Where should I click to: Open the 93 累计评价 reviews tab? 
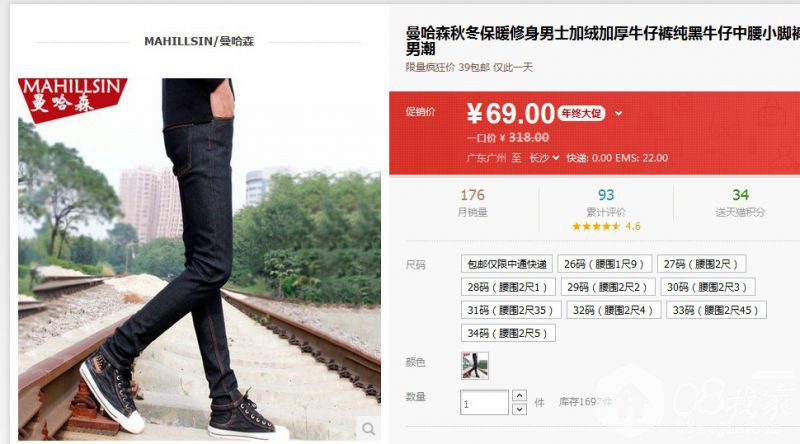(x=606, y=202)
